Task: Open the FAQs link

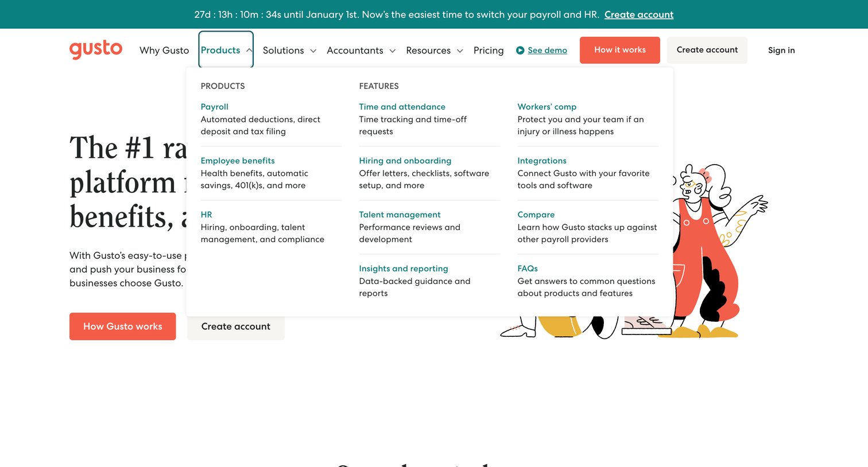Action: tap(528, 268)
